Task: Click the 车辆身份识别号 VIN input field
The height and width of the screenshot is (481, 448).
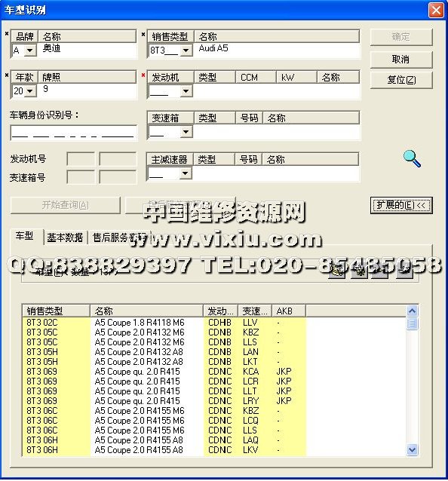Action: tap(74, 133)
